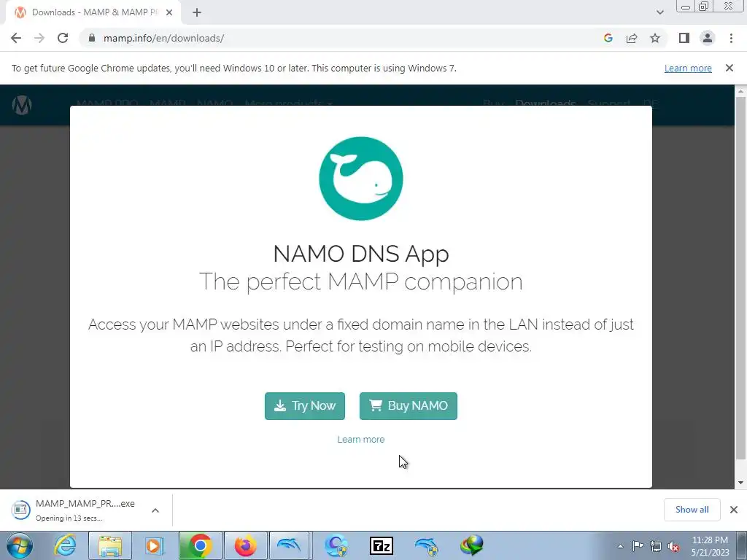
Task: Open the Windows Start menu
Action: (19, 545)
